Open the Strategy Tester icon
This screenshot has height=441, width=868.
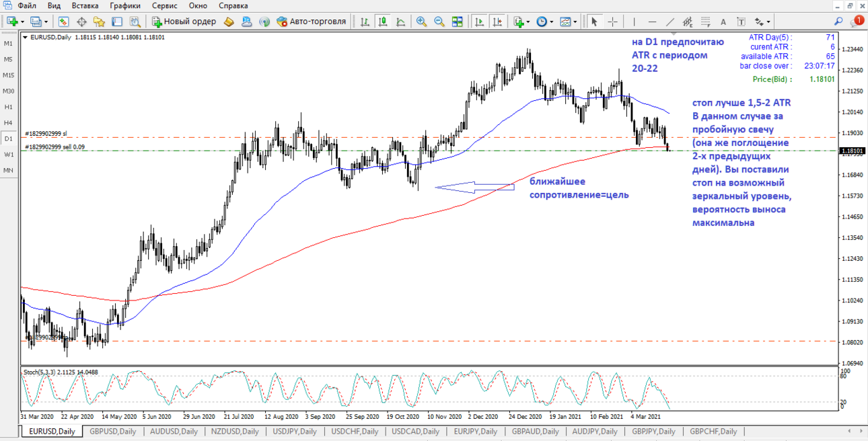tap(135, 22)
